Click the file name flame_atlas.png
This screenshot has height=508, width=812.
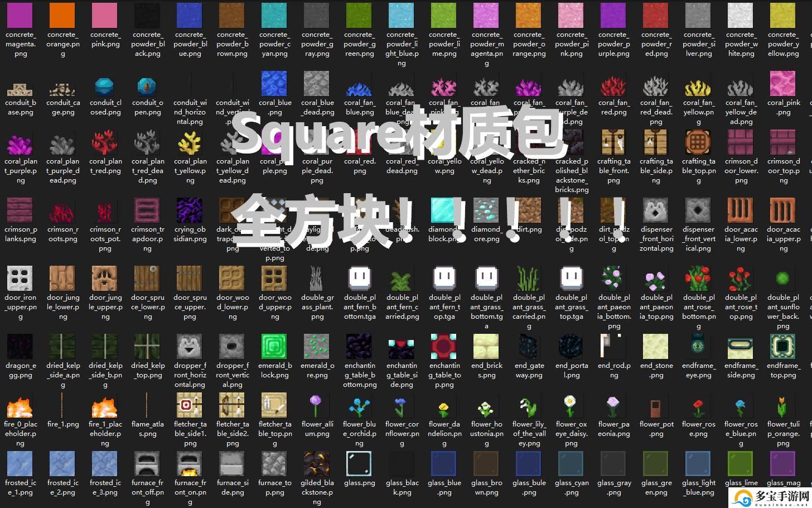148,429
